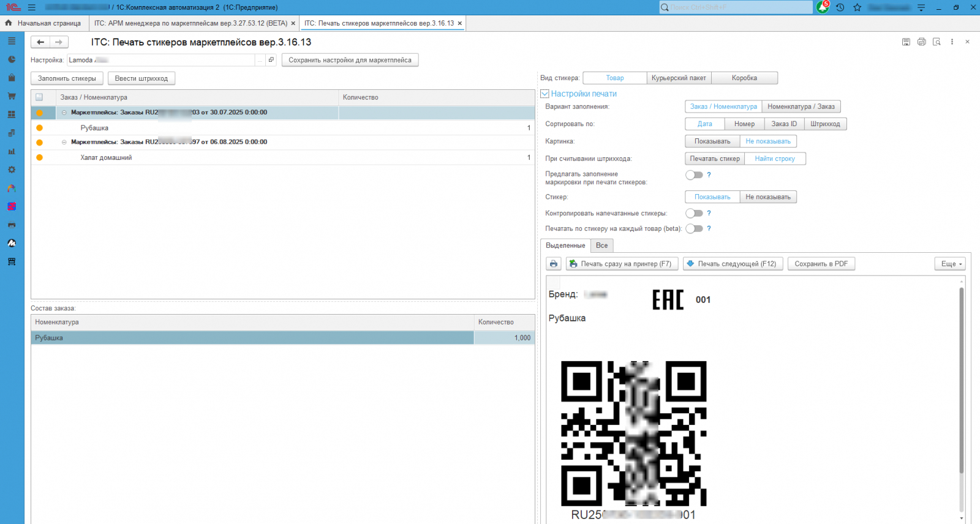980x524 pixels.
Task: Sort by 'Дата'
Action: pyautogui.click(x=705, y=124)
